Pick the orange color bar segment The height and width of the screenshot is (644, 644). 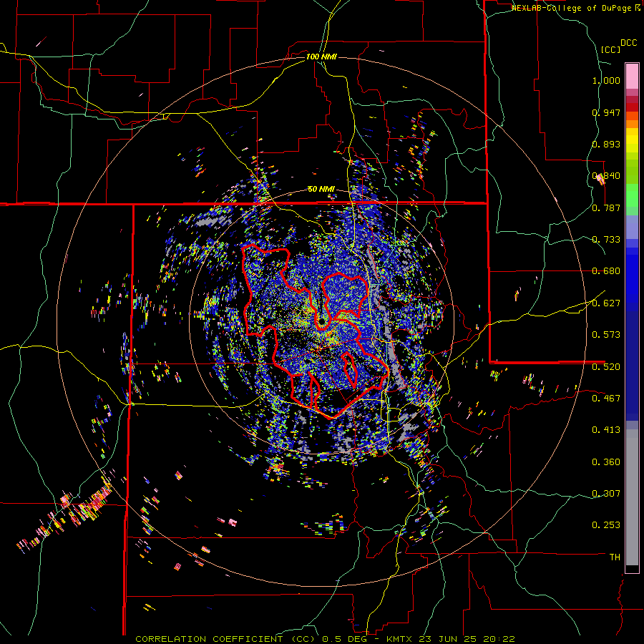pyautogui.click(x=632, y=124)
